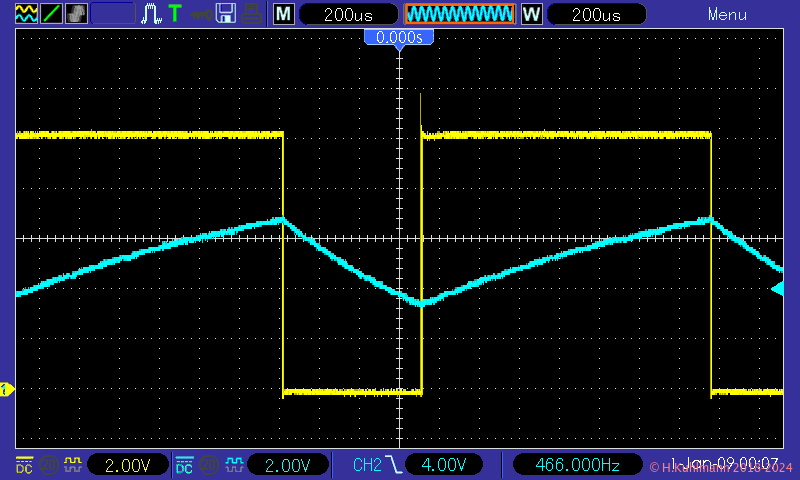Click the printer icon in top bar
The image size is (800, 480).
(252, 14)
